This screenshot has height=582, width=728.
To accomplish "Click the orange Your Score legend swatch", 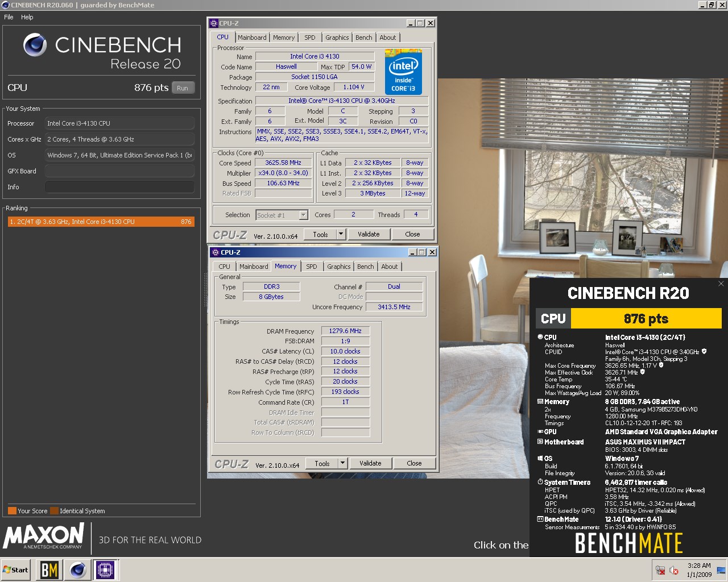I will (x=12, y=510).
